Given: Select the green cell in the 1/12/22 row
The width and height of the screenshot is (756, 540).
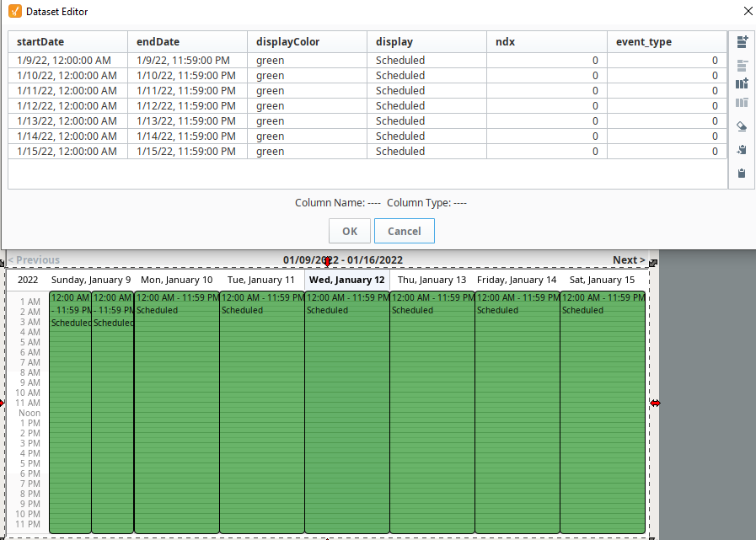Looking at the screenshot, I should 307,106.
